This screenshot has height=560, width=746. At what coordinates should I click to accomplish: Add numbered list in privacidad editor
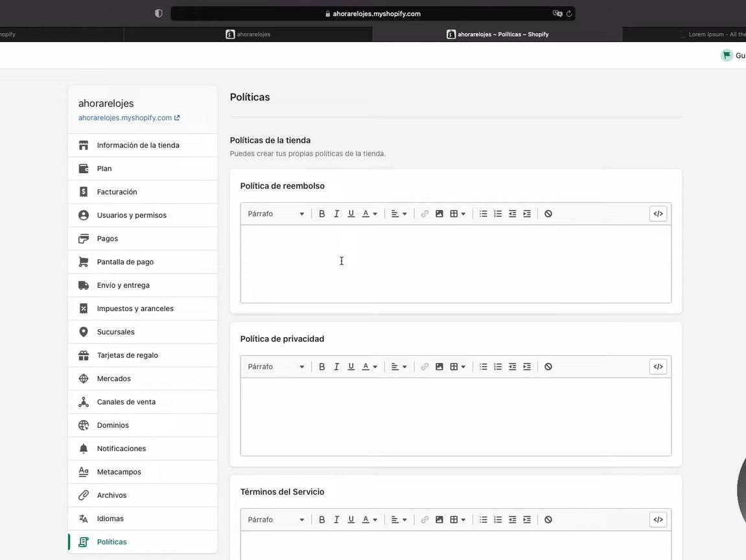coord(498,366)
